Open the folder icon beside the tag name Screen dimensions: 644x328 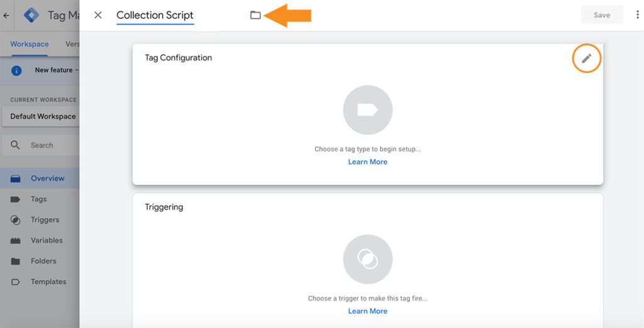coord(255,15)
